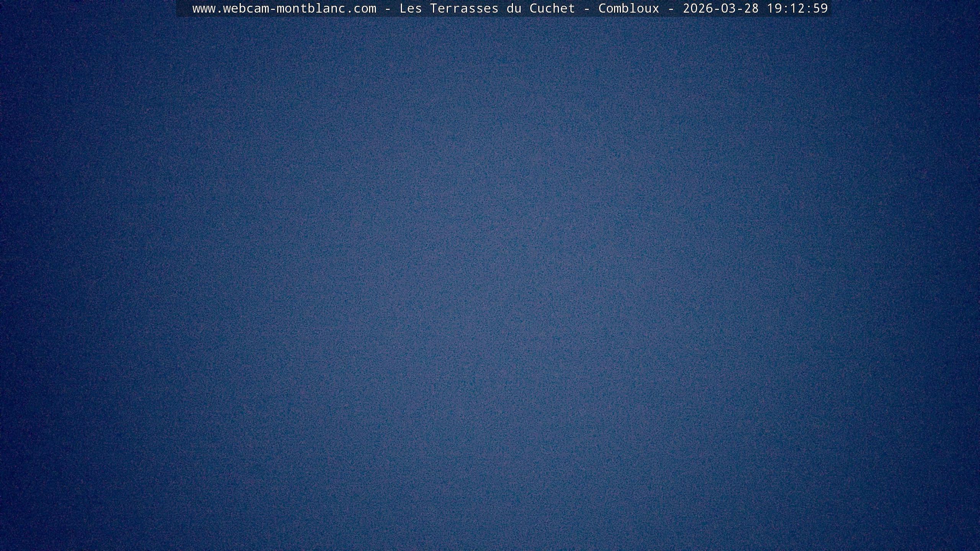Viewport: 980px width, 551px height.
Task: Click the seconds "59" in the timestamp
Action: (820, 8)
